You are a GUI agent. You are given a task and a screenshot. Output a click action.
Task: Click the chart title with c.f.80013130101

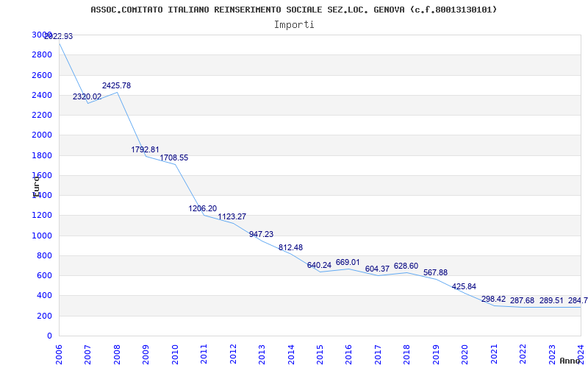click(293, 10)
